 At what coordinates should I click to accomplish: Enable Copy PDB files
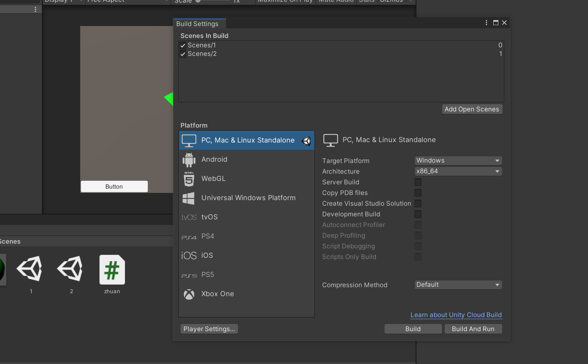[418, 193]
